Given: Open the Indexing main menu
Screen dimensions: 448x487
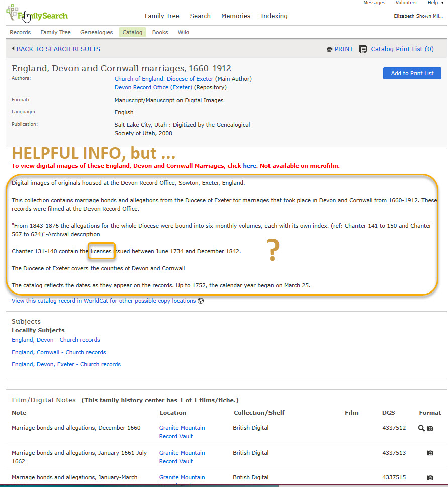Looking at the screenshot, I should click(274, 16).
